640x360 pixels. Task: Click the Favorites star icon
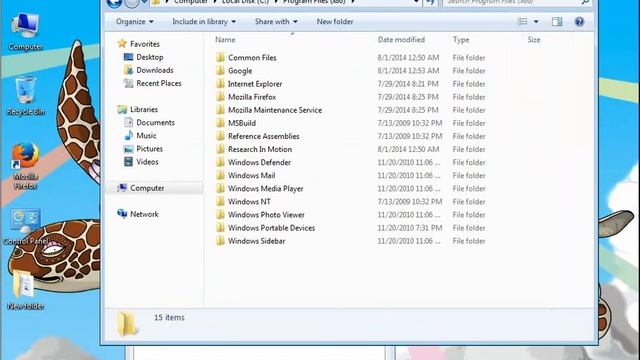click(122, 43)
